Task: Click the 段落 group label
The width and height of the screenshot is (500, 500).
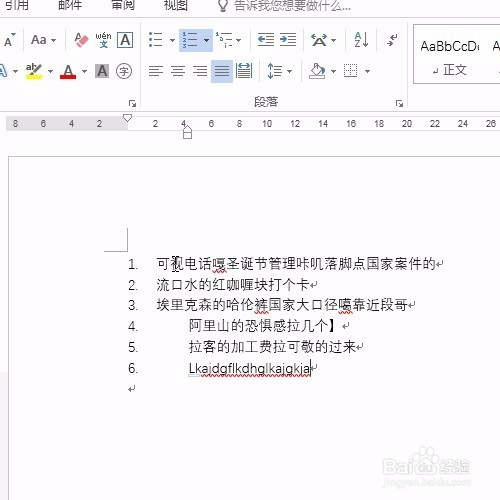Action: (x=266, y=102)
